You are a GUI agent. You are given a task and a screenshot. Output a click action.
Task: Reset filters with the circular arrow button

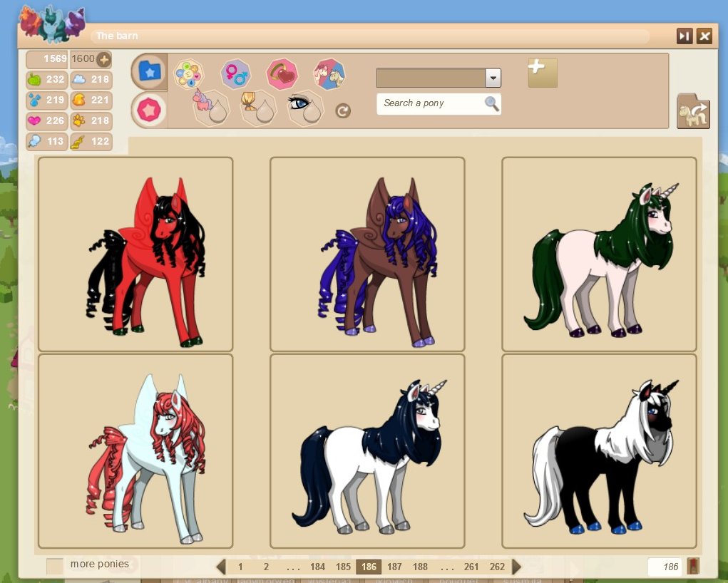(343, 111)
